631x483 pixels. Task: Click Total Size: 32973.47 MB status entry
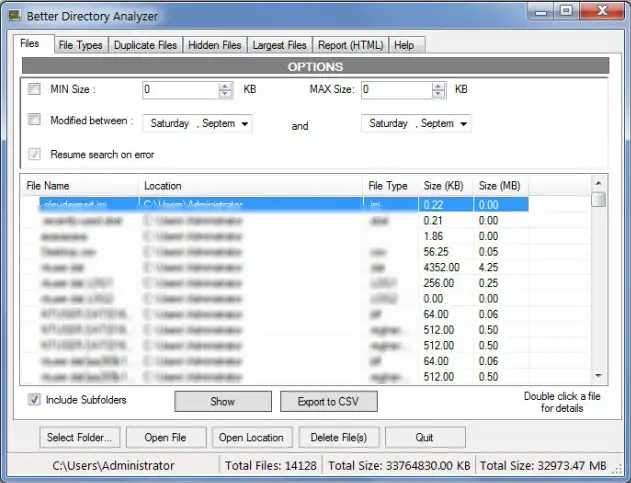(x=543, y=466)
